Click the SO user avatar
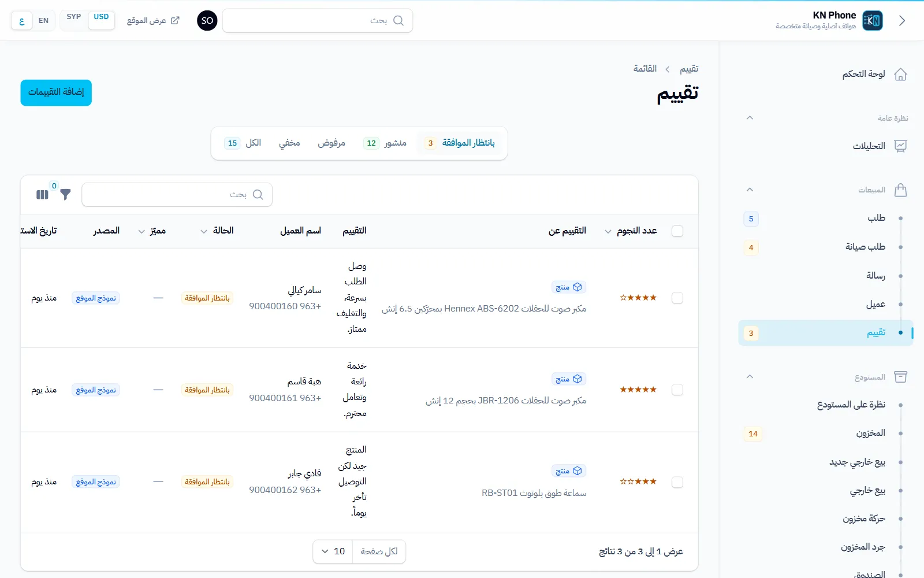The height and width of the screenshot is (578, 924). (x=207, y=21)
